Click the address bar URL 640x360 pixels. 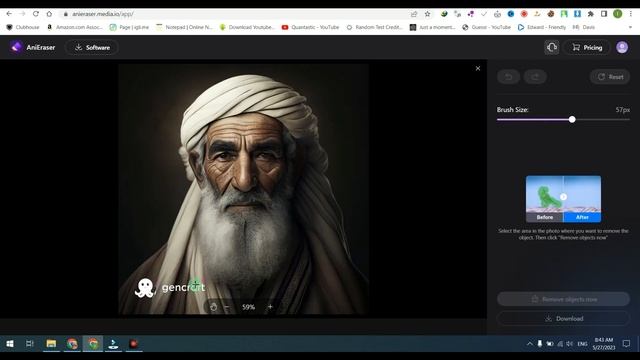[103, 14]
